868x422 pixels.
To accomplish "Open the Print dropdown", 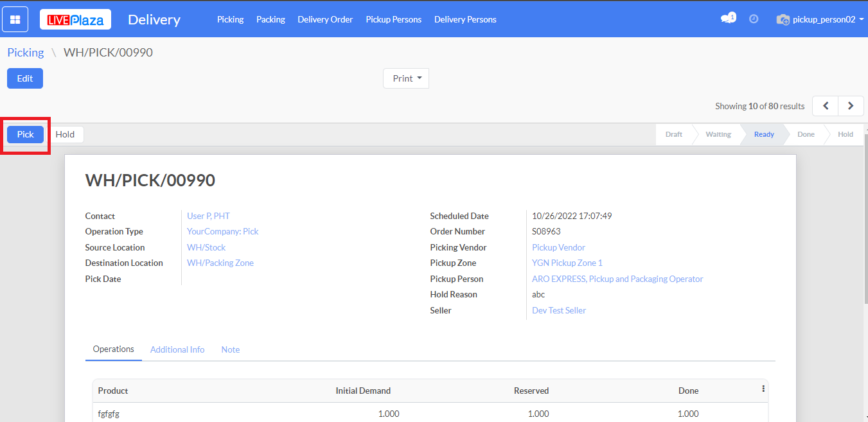I will pos(406,78).
